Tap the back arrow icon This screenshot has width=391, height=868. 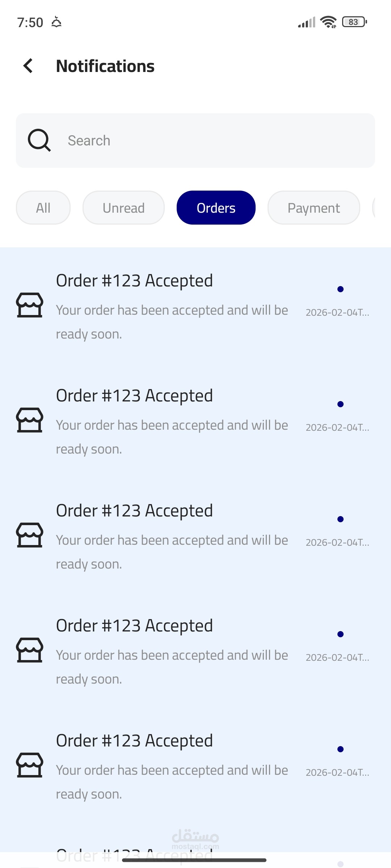click(x=28, y=66)
